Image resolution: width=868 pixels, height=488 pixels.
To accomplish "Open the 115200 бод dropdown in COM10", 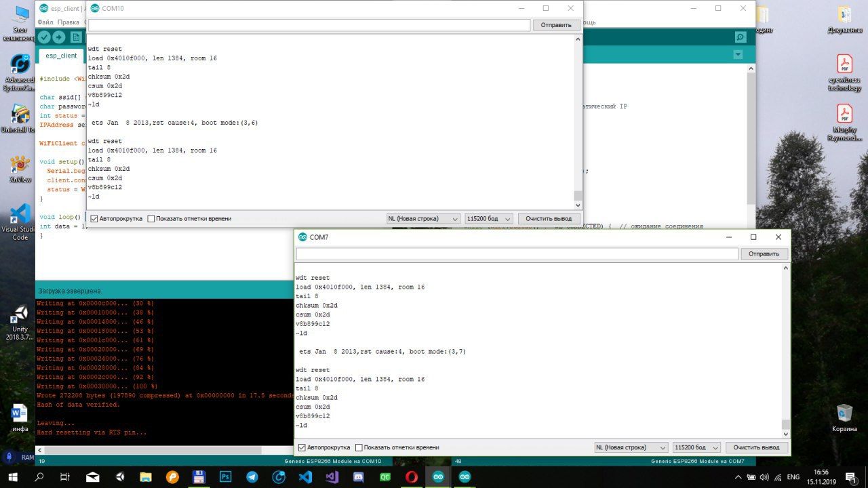I will 488,219.
